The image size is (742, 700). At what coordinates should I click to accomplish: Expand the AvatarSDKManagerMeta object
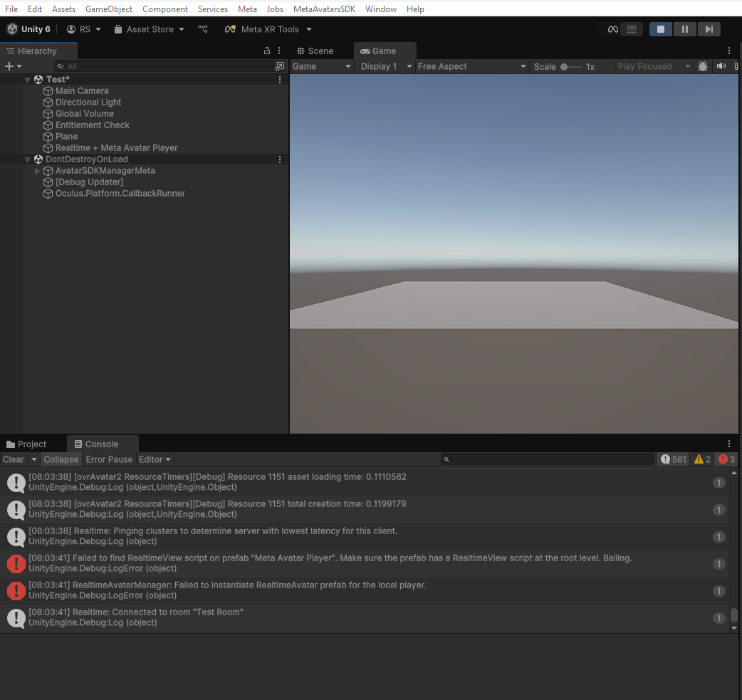pyautogui.click(x=37, y=170)
